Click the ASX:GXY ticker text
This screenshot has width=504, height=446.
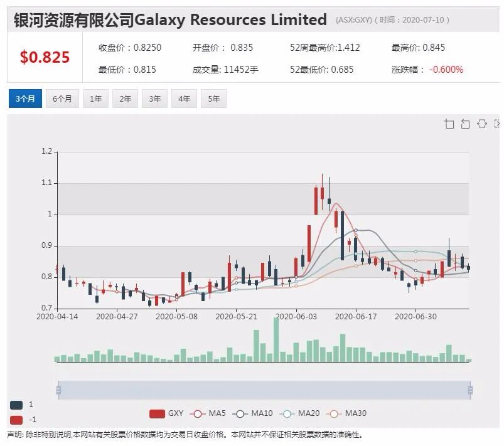point(353,20)
